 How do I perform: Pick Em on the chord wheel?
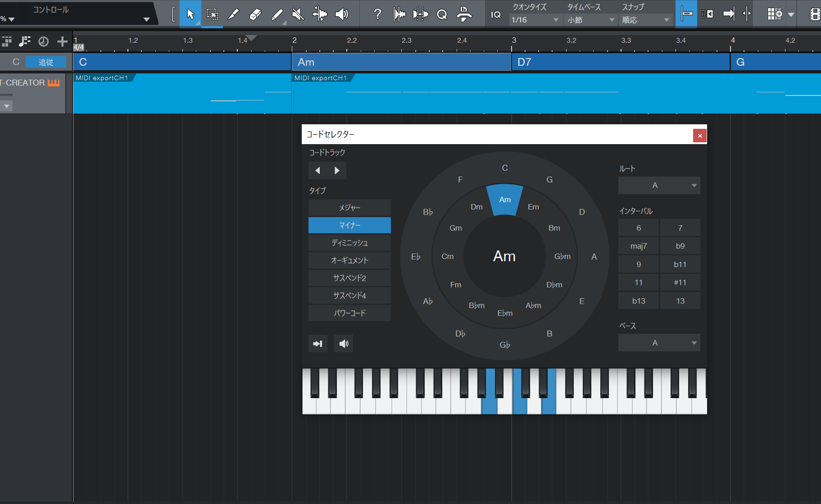pos(533,207)
